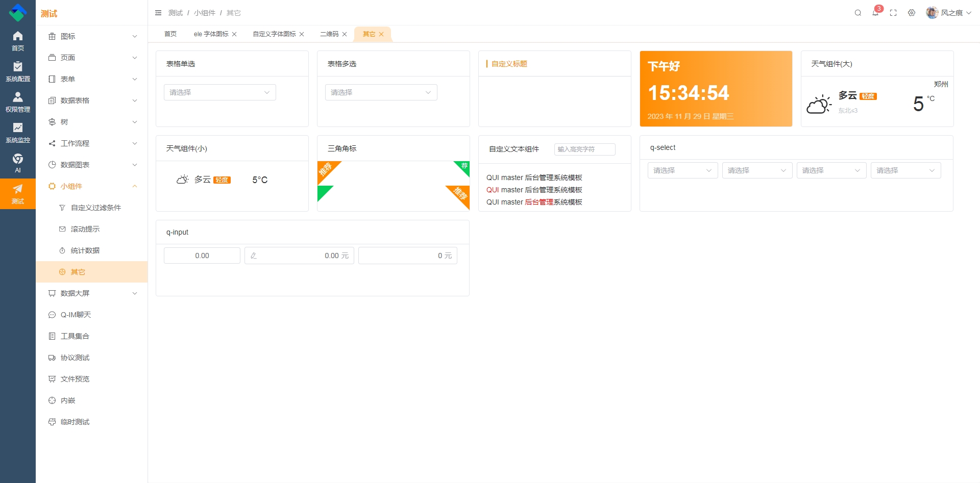Open the AI section in the left rail
Screen dimensions: 980x483
[18, 163]
